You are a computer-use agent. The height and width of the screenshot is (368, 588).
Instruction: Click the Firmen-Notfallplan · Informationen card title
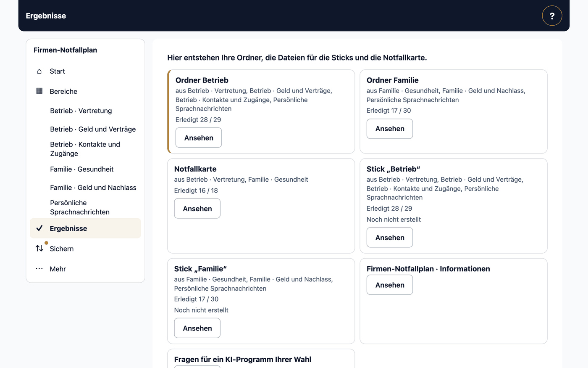[x=428, y=269]
